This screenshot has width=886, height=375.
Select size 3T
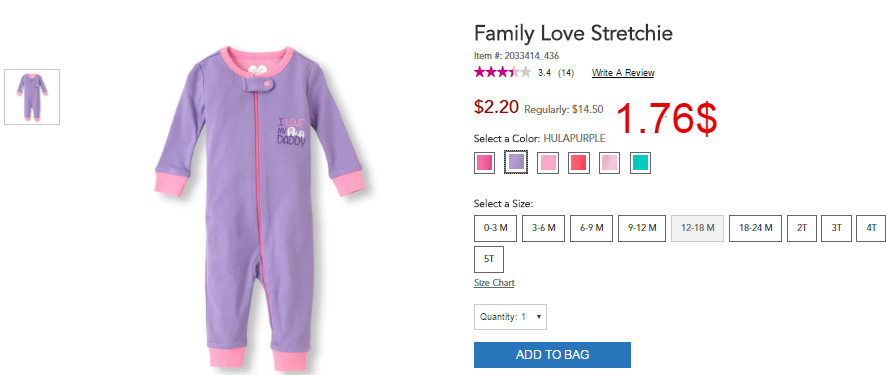(x=836, y=228)
